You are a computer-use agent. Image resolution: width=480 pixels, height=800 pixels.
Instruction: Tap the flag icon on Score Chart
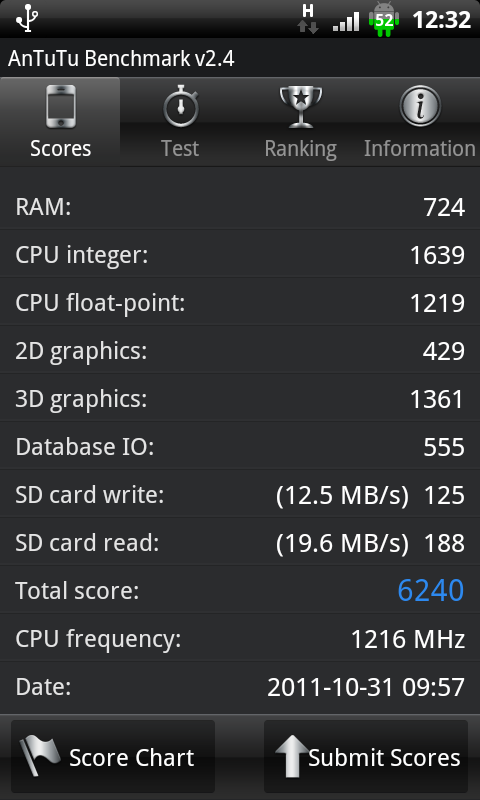click(39, 756)
